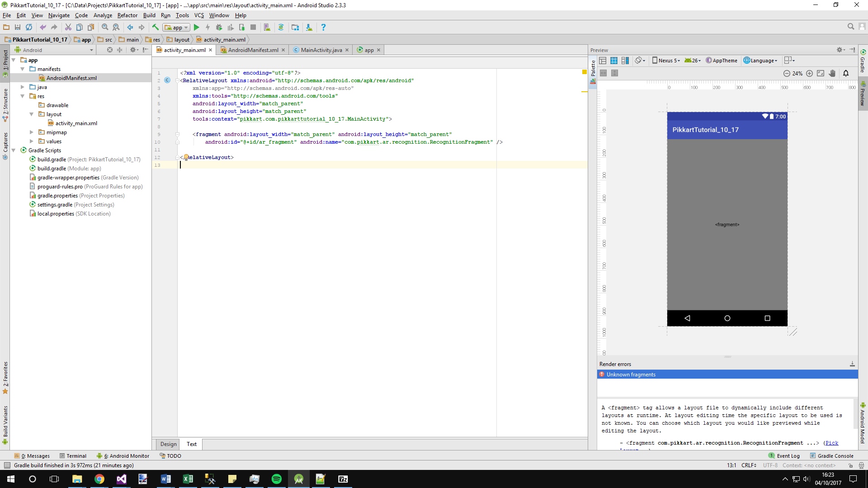Viewport: 868px width, 488px height.
Task: Open the Language dropdown in Preview
Action: (760, 61)
